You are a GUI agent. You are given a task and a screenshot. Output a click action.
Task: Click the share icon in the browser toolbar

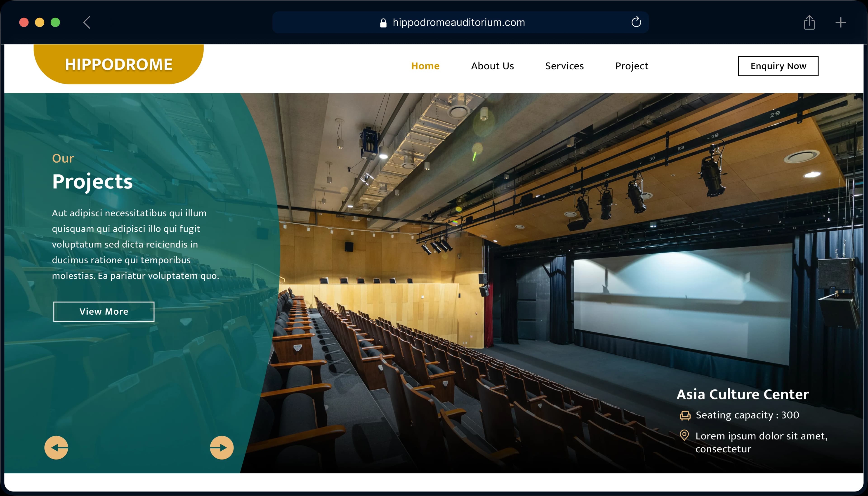(x=810, y=23)
